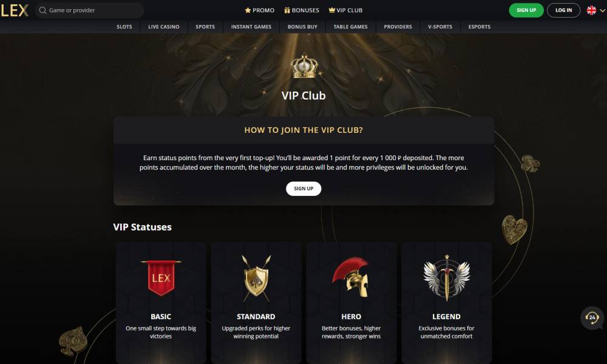Open the PROVIDERS tab
The width and height of the screenshot is (607, 364).
398,27
